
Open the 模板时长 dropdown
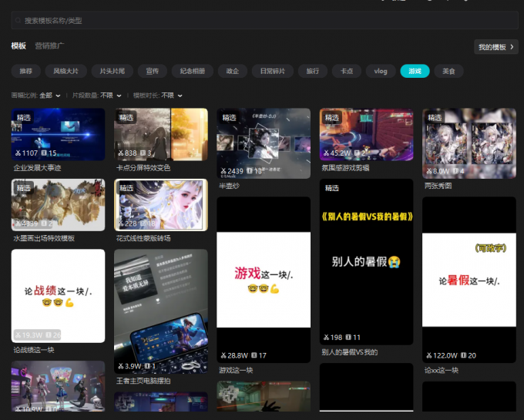[158, 96]
